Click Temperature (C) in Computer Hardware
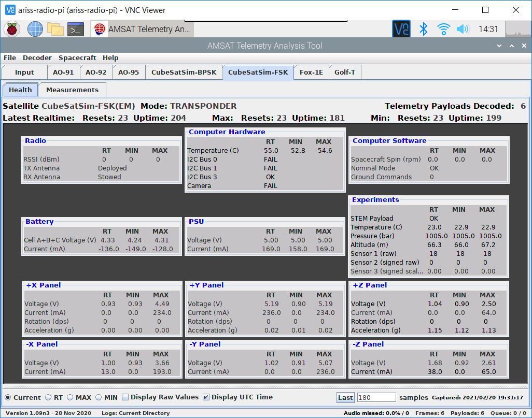532x418 pixels. (x=213, y=151)
